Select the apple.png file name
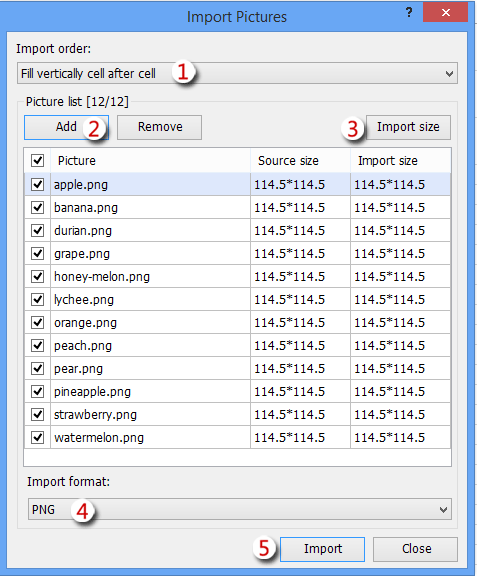Screen dimensions: 477x576 (81, 185)
